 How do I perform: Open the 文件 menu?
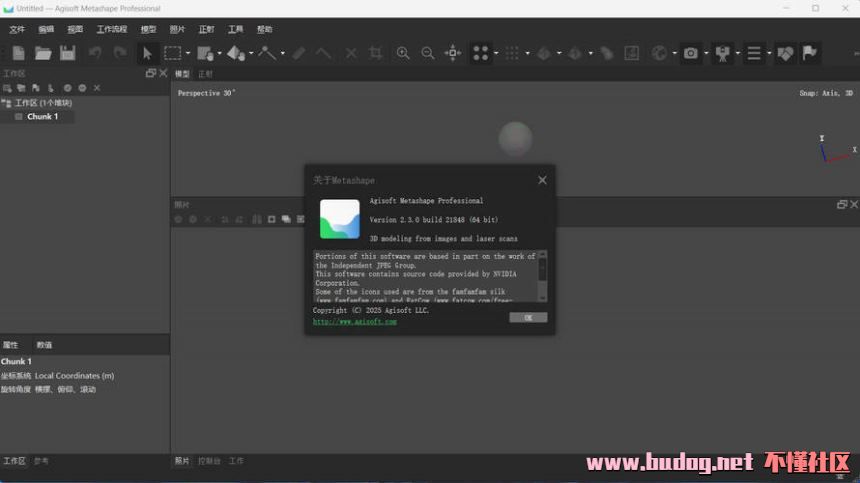click(17, 29)
